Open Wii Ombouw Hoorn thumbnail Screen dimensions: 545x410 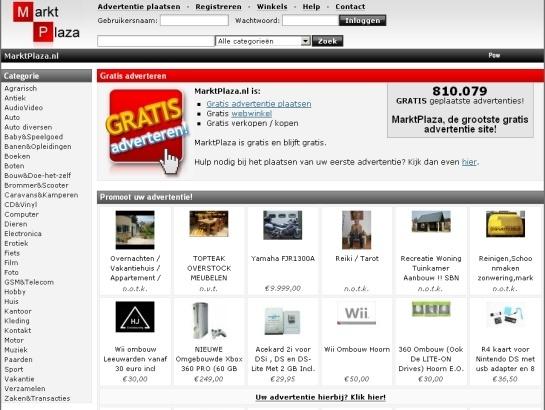356,313
